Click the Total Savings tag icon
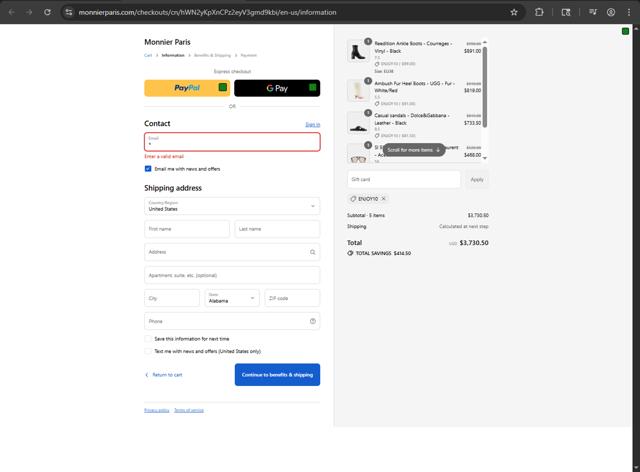640x472 pixels. [350, 253]
